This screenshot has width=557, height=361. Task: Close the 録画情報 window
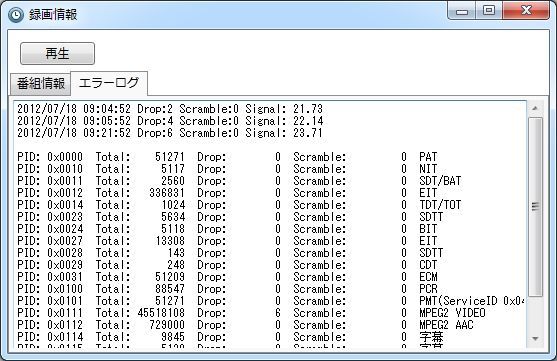[x=526, y=10]
